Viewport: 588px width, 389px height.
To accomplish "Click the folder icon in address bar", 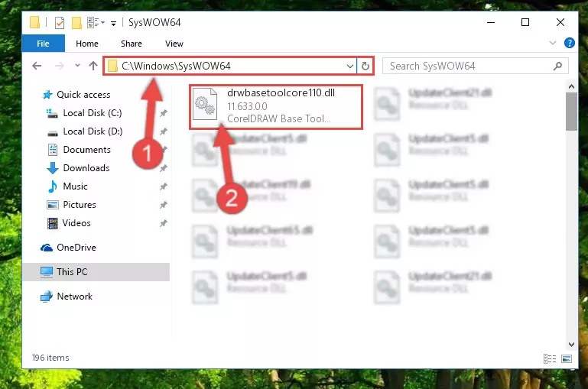I will 112,66.
